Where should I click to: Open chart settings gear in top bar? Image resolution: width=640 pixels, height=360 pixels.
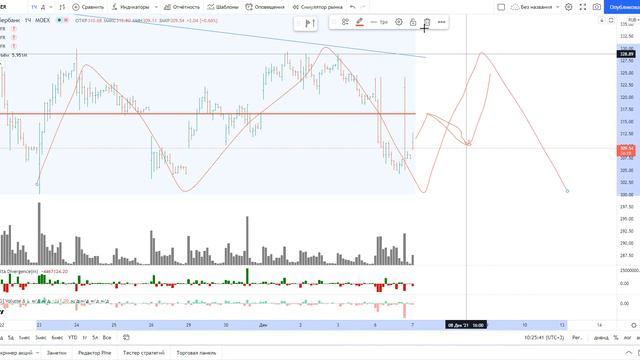click(569, 7)
